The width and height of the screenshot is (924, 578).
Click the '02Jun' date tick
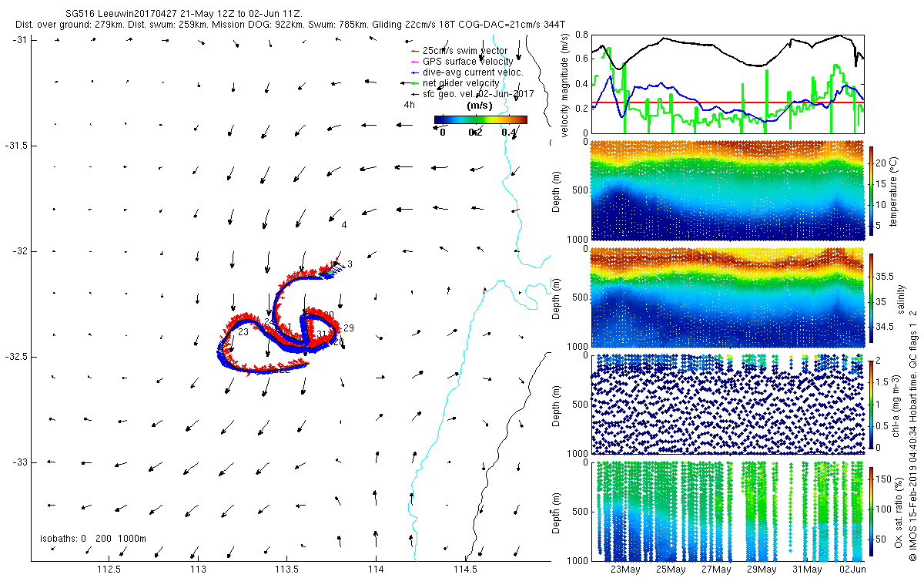[x=852, y=570]
